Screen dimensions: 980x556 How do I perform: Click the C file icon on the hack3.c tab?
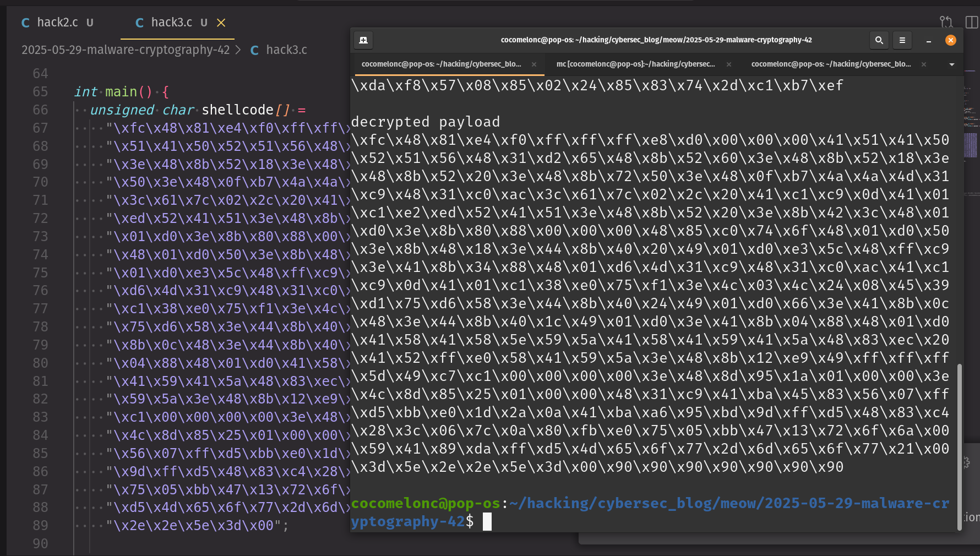pos(139,23)
